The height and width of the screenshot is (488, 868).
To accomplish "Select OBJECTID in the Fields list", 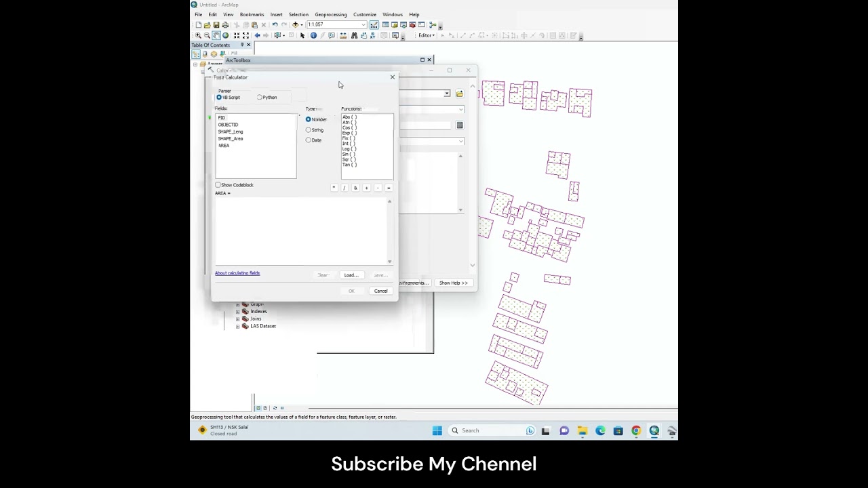I will (x=228, y=125).
